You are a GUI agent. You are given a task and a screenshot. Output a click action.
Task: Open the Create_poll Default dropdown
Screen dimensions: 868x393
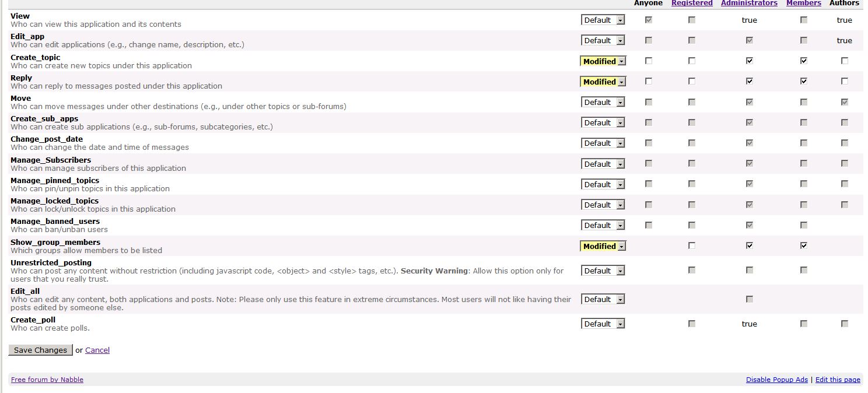tap(603, 324)
